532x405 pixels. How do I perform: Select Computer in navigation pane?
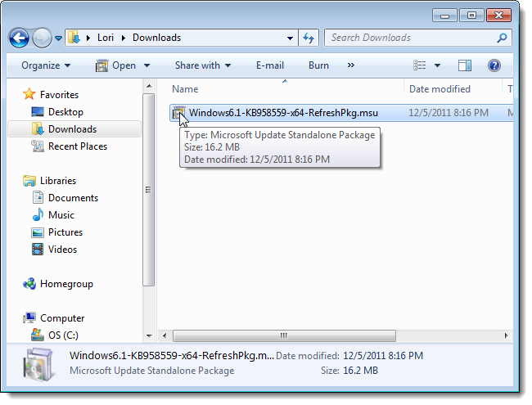click(62, 318)
